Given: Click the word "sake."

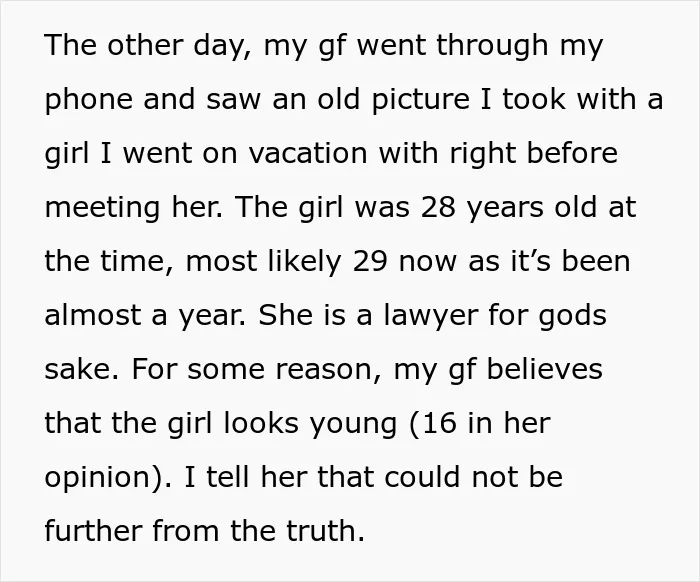Looking at the screenshot, I should (82, 369).
